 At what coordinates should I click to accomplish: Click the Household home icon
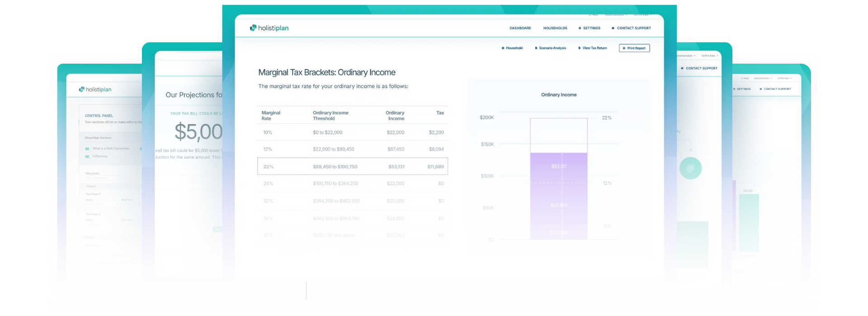pos(503,48)
